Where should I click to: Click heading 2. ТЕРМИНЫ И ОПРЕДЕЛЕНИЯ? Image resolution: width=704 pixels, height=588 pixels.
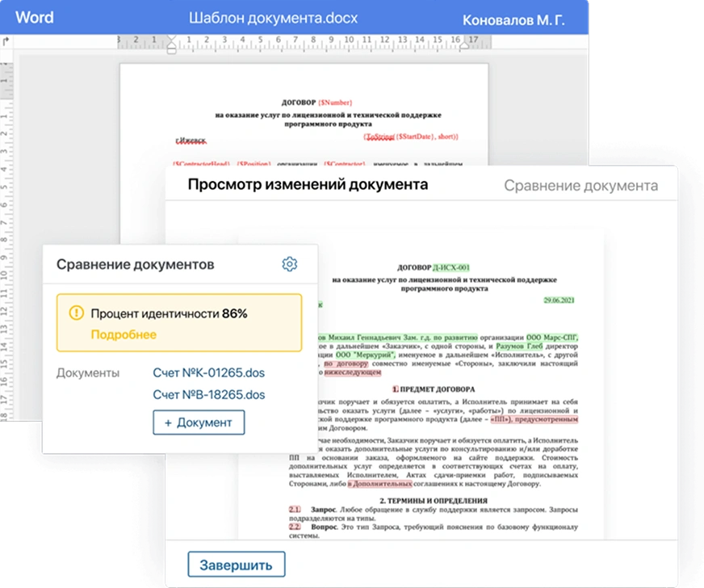(x=434, y=501)
